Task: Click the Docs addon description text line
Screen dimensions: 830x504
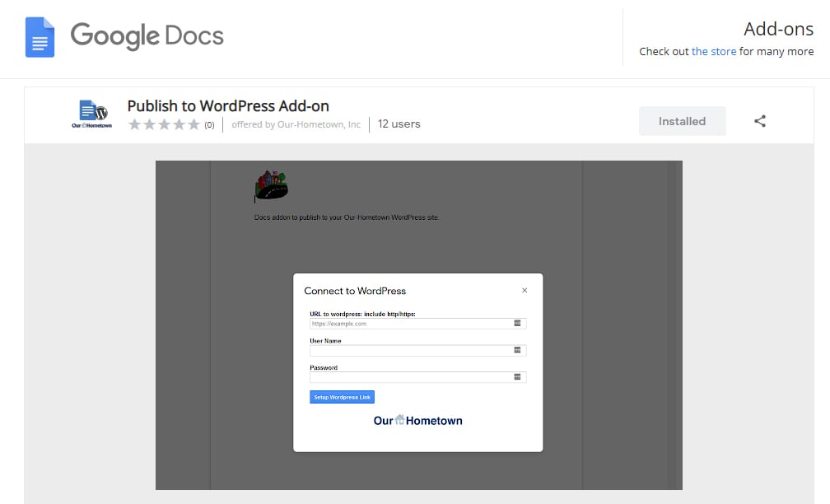Action: tap(347, 217)
